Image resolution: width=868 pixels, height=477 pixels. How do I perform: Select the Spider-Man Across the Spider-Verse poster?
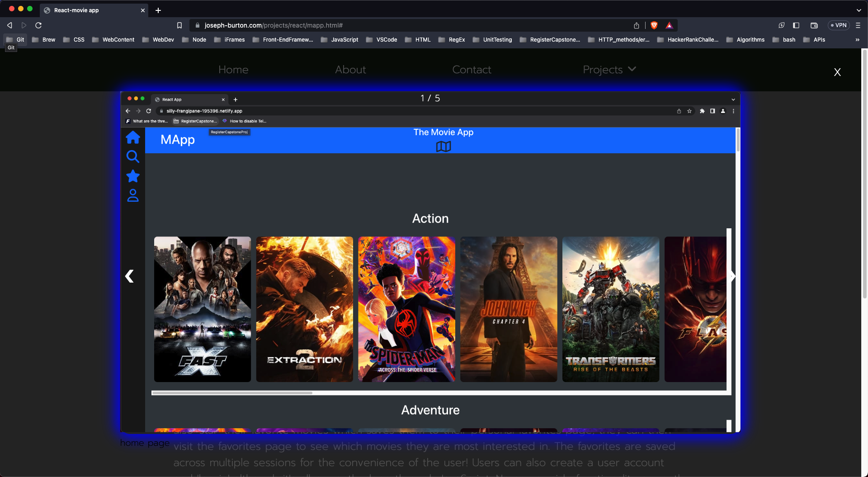point(407,309)
